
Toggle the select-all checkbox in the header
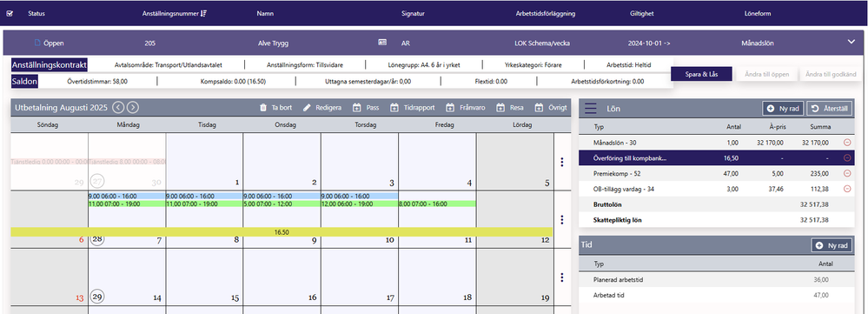point(10,14)
